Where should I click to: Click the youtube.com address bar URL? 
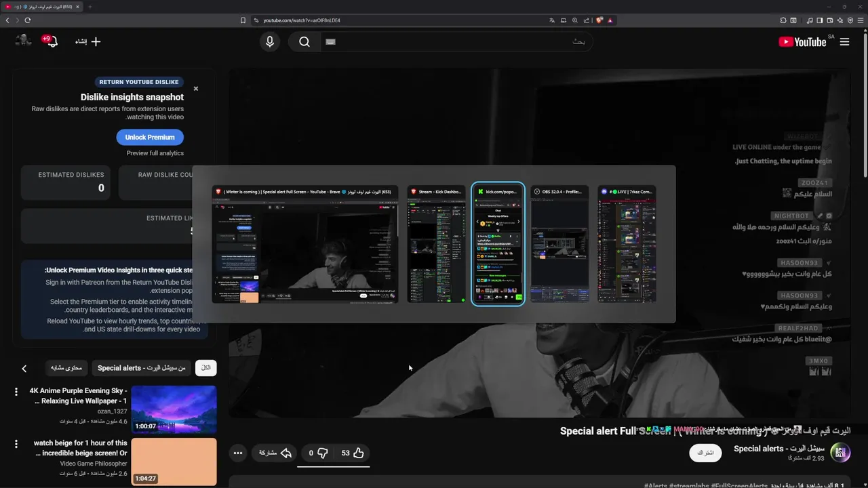tap(302, 20)
